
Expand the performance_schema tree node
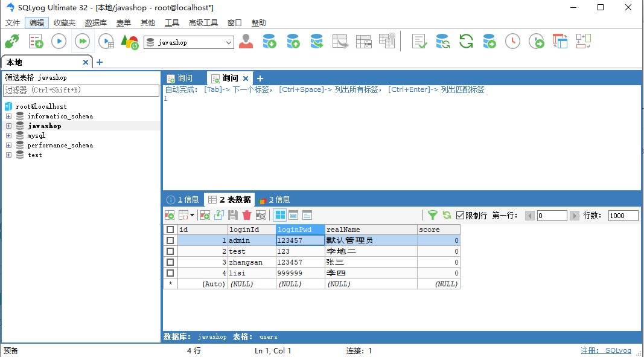click(8, 145)
